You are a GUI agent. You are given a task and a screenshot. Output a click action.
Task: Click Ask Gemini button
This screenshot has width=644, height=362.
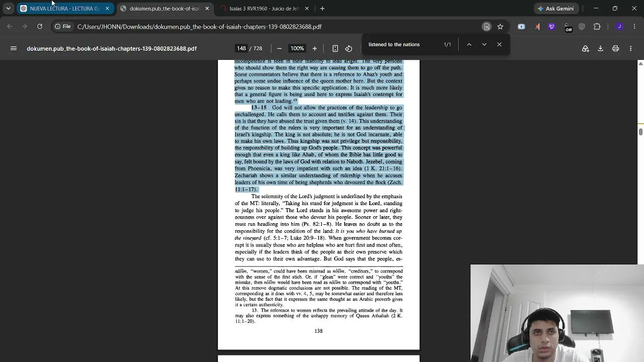[x=556, y=9]
